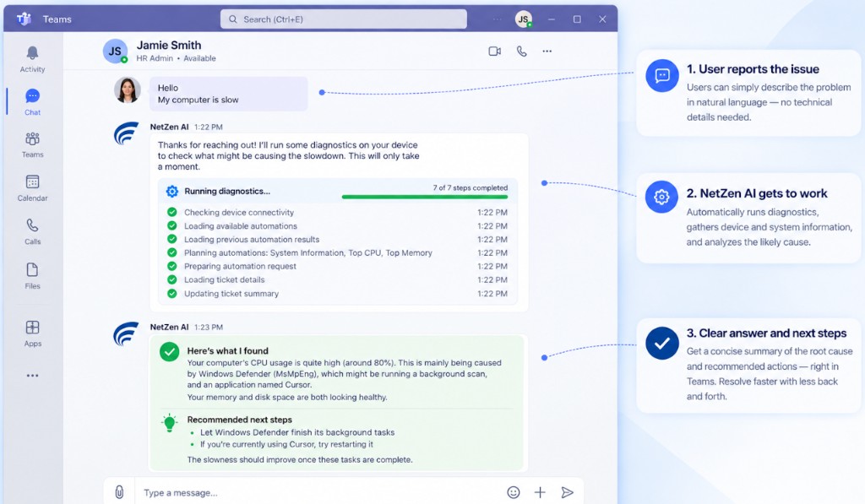The width and height of the screenshot is (865, 504).
Task: Click check mark for Preparing automation request
Action: pos(172,266)
